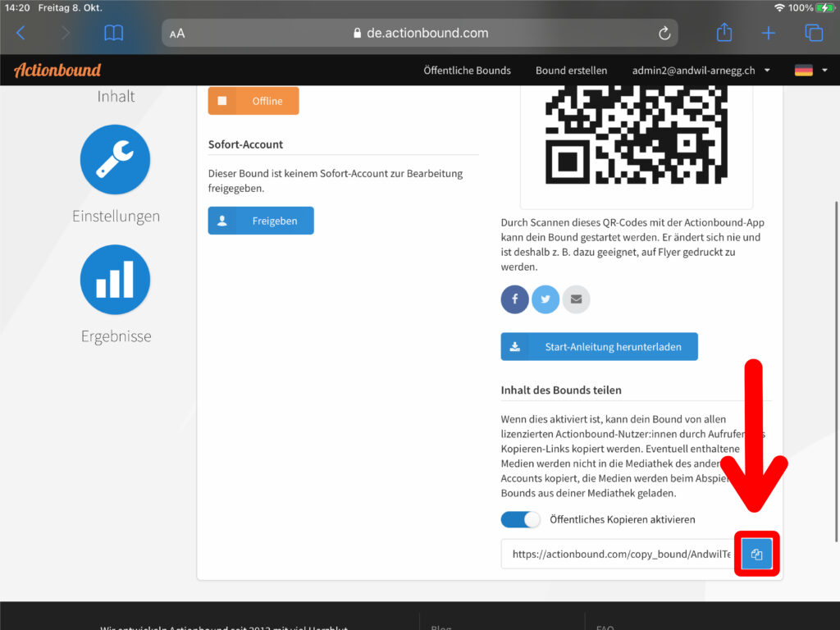Reload the page in Safari
This screenshot has width=840, height=630.
(664, 33)
